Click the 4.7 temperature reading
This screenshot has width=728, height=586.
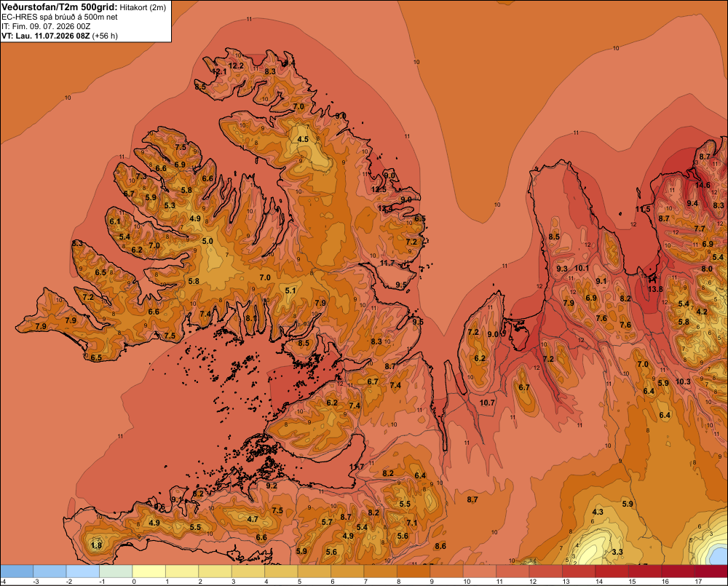pyautogui.click(x=253, y=519)
